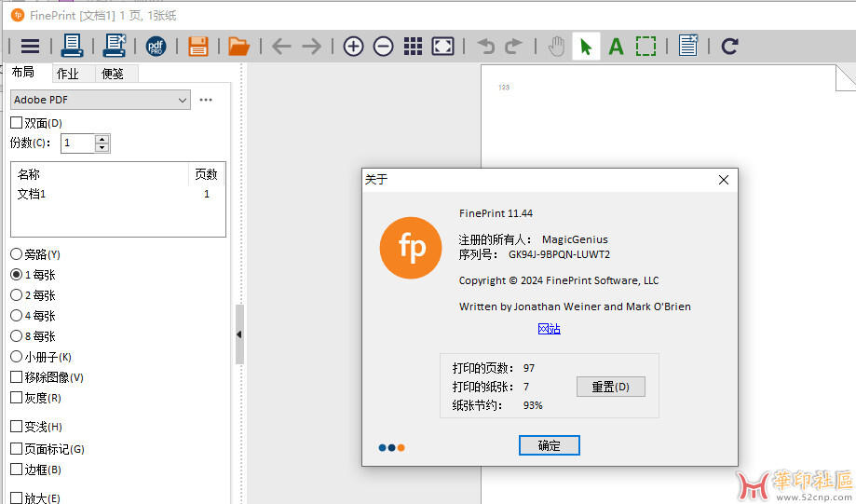Select the dashed rectangle selection tool
Image resolution: width=856 pixels, height=504 pixels.
point(645,47)
